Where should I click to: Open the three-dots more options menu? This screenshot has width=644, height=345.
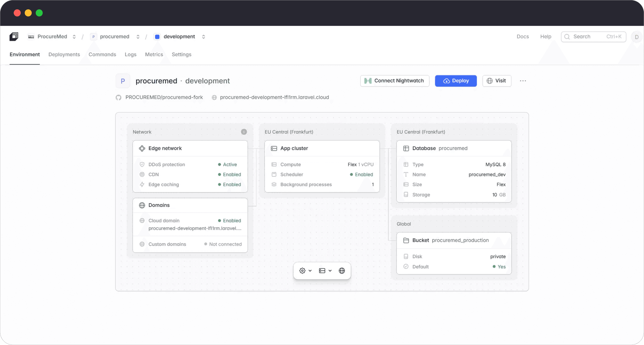pos(523,81)
